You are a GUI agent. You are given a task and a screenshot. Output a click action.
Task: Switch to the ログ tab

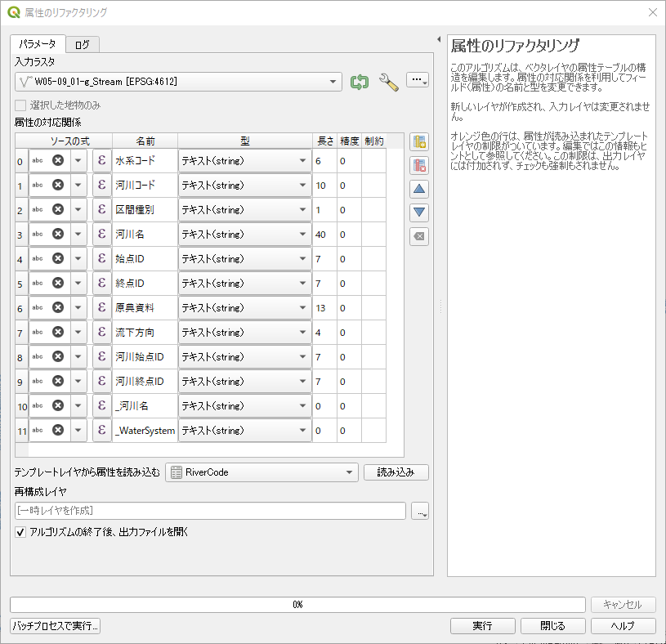pos(82,44)
